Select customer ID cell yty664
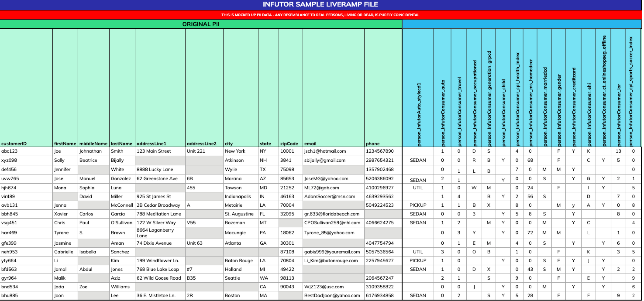Screen dimensions: 644x301 (26, 260)
